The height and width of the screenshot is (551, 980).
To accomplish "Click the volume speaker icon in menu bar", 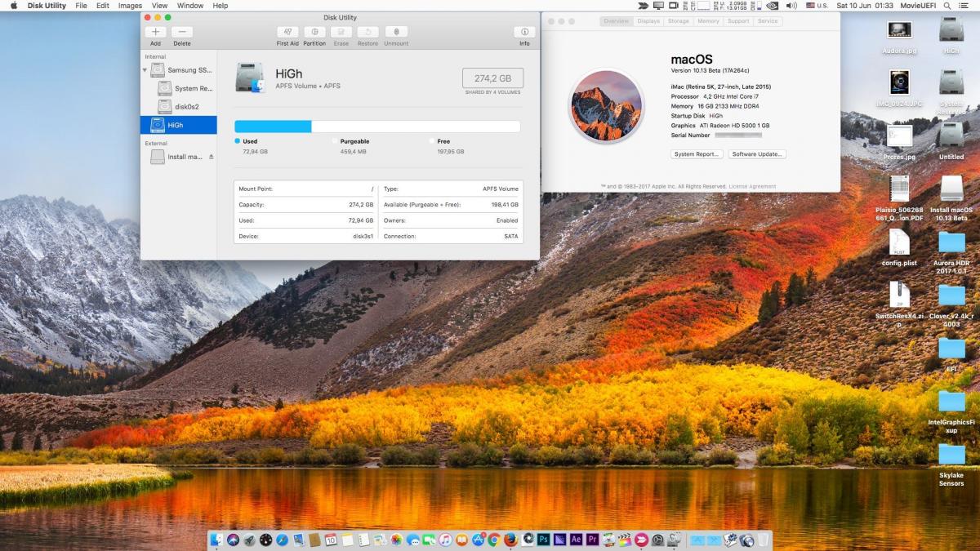I will [791, 6].
